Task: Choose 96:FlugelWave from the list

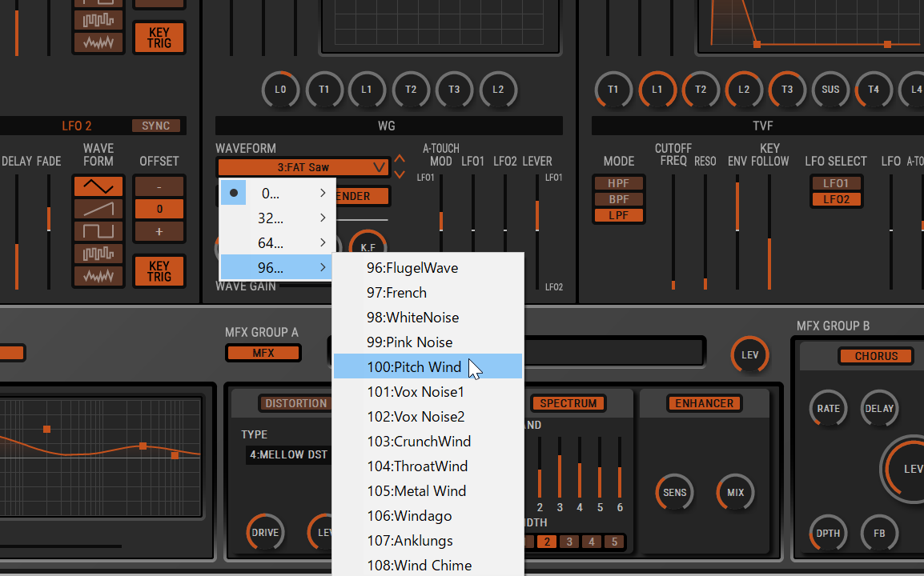Action: coord(428,268)
